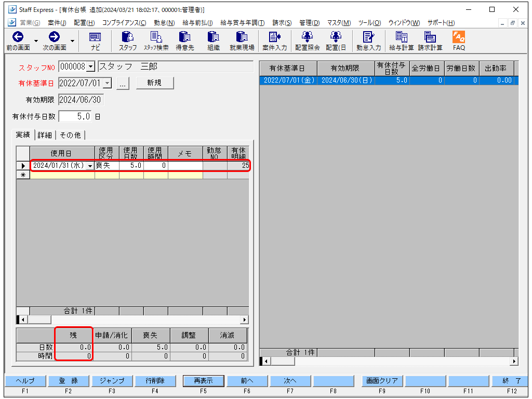This screenshot has width=532, height=399.
Task: Click the 再表示 F5 button
Action: (203, 381)
